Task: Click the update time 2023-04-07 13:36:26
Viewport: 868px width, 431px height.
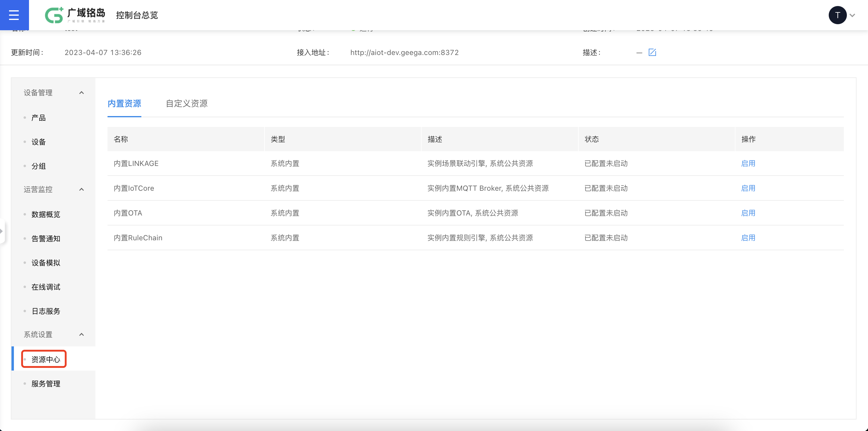Action: 103,53
